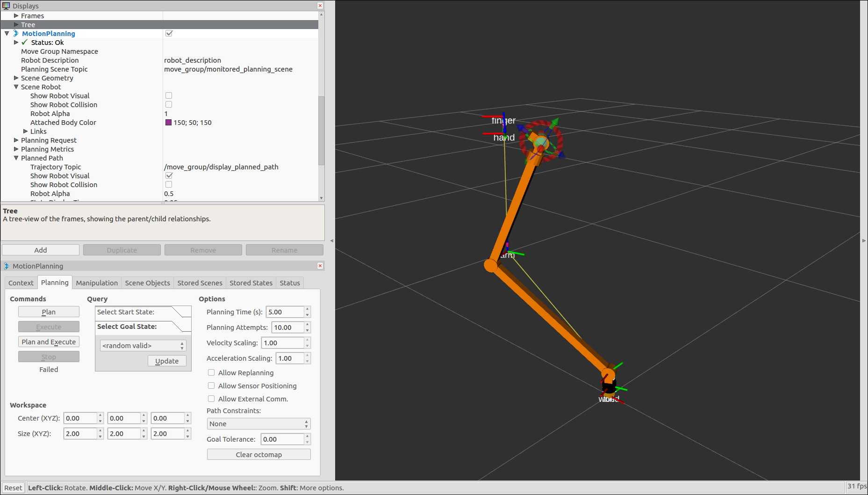
Task: Switch to the Scene Objects tab
Action: coord(147,283)
